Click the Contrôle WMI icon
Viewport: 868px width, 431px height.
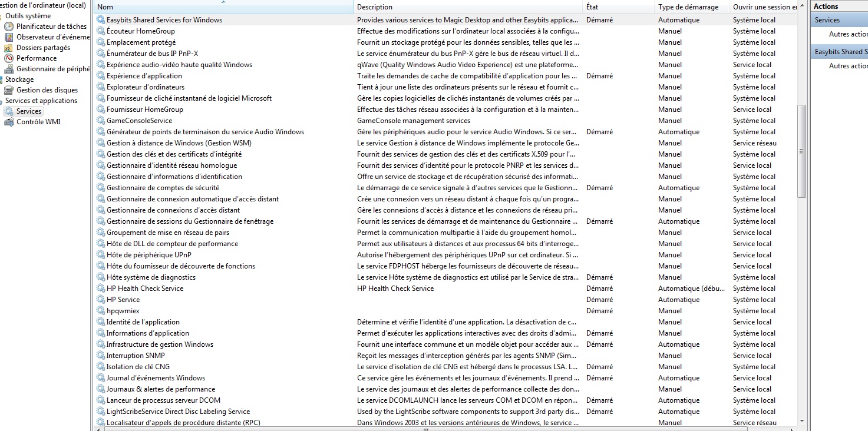point(9,122)
